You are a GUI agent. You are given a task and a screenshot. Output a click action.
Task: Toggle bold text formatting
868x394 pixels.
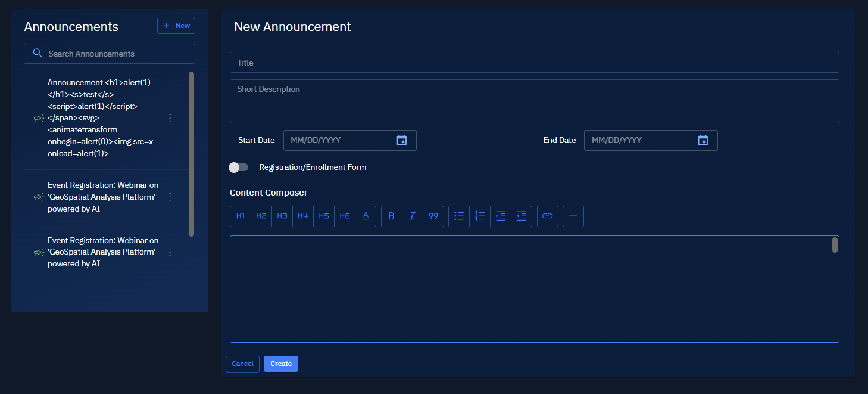point(391,216)
